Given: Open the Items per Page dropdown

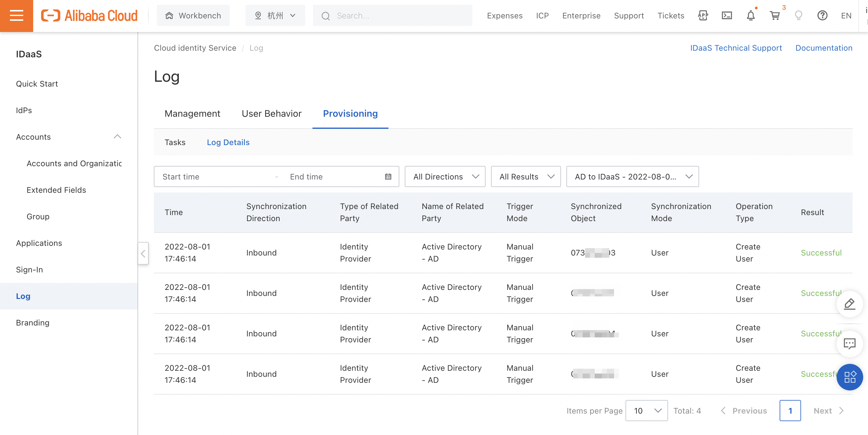Looking at the screenshot, I should (x=646, y=410).
